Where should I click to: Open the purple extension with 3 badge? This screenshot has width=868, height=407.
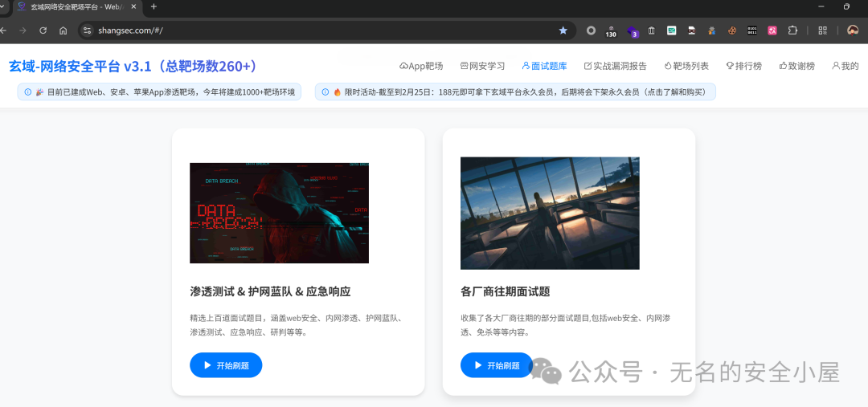point(633,31)
